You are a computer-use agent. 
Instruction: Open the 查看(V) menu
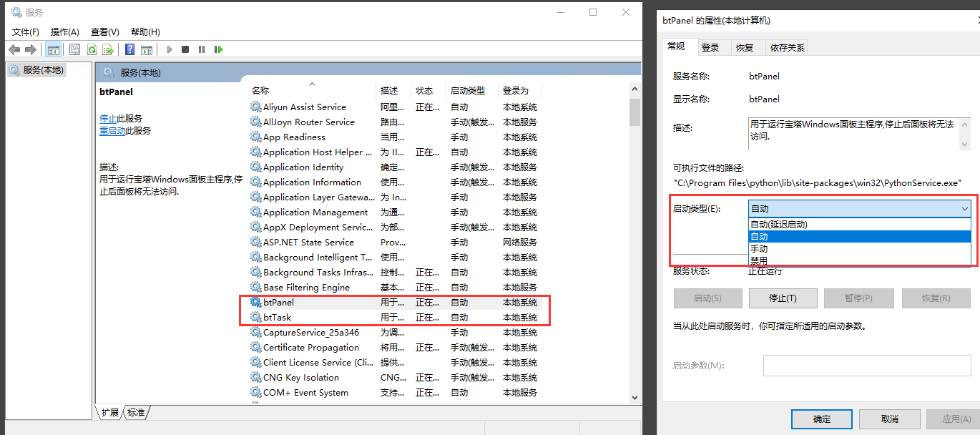tap(105, 31)
